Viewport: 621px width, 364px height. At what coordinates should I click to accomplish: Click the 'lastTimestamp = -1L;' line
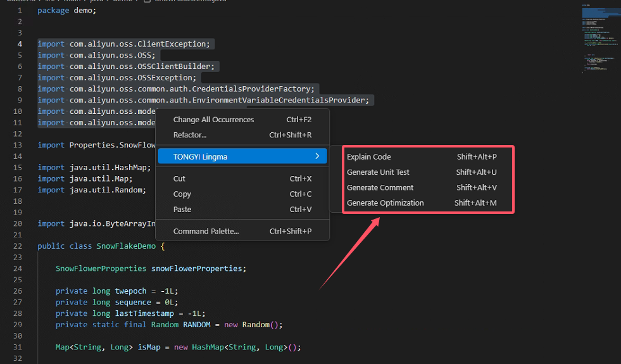pyautogui.click(x=130, y=313)
